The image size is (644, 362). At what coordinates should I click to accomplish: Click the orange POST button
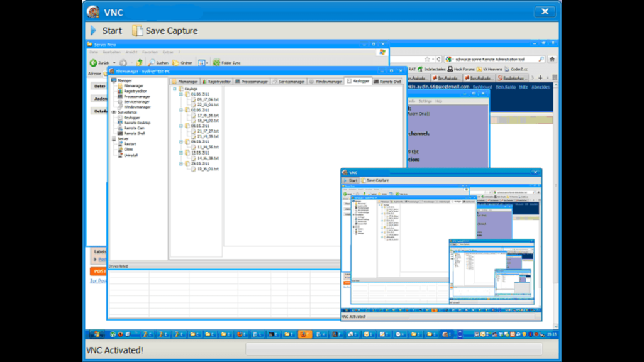click(x=98, y=271)
